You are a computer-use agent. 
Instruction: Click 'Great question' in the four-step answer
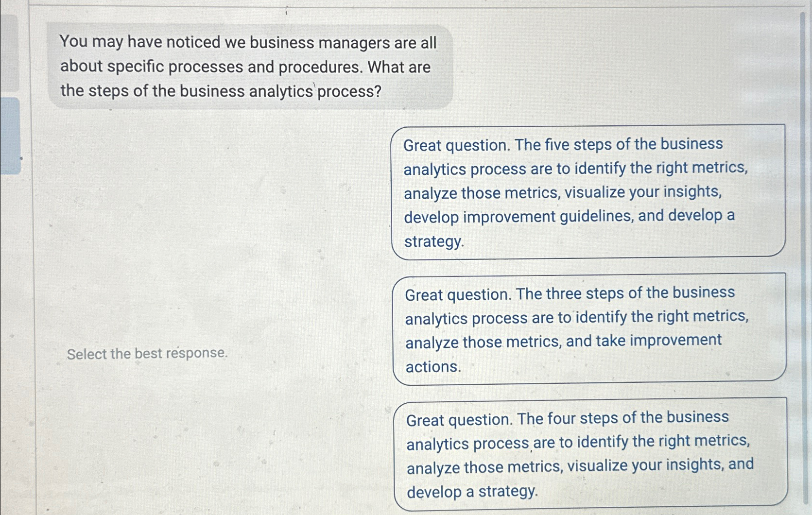[x=458, y=420]
